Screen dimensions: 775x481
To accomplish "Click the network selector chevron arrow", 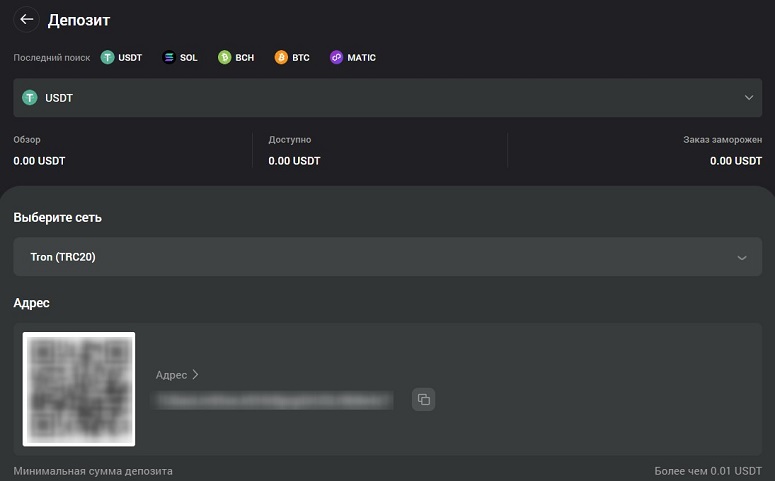I will [x=742, y=258].
